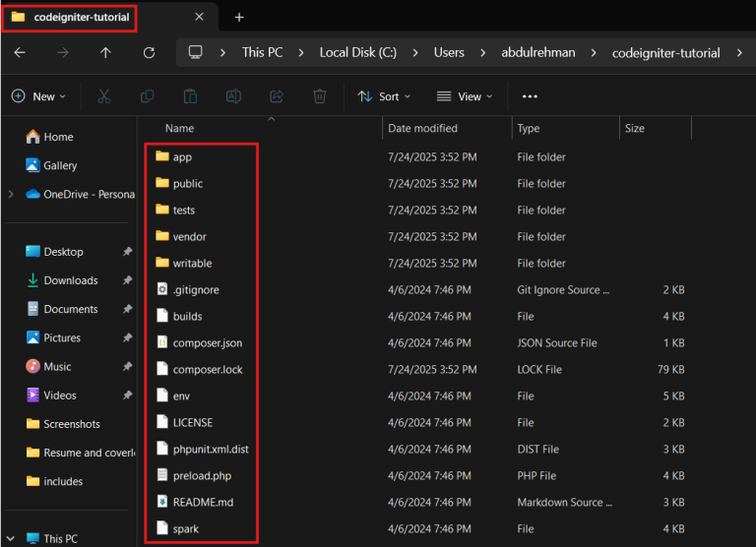
Task: Expand chevron before This PC breadcrumb
Action: tap(222, 52)
